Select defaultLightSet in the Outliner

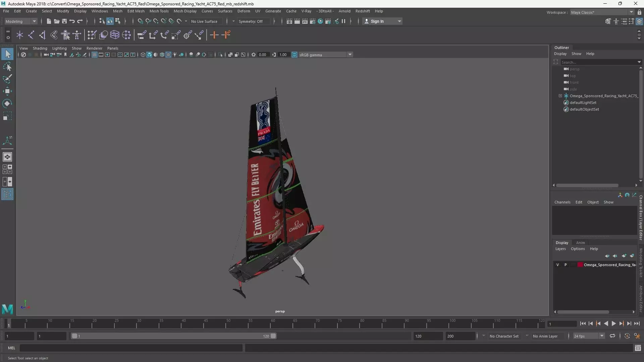(x=583, y=103)
